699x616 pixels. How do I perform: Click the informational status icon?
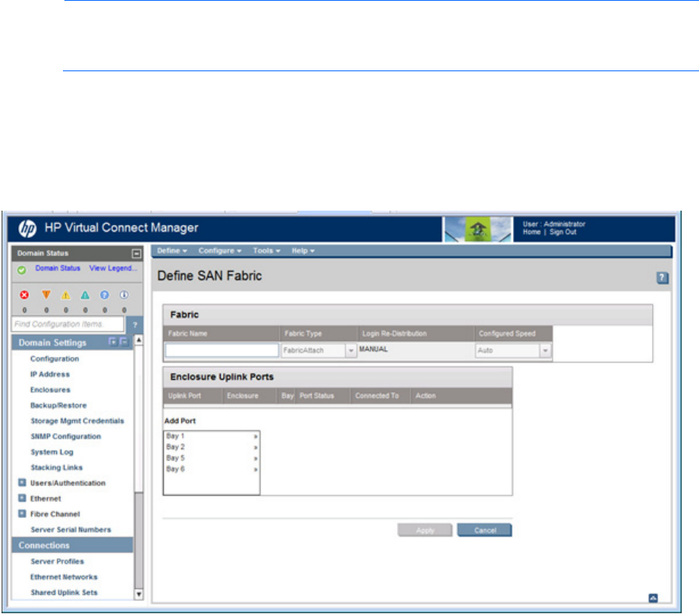pos(124,295)
